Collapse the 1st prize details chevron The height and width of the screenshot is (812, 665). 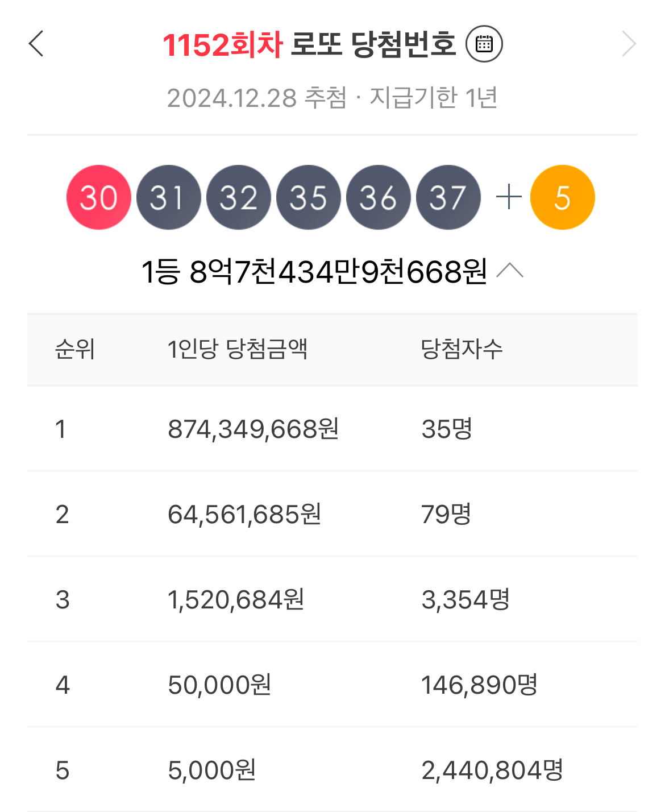tap(510, 271)
